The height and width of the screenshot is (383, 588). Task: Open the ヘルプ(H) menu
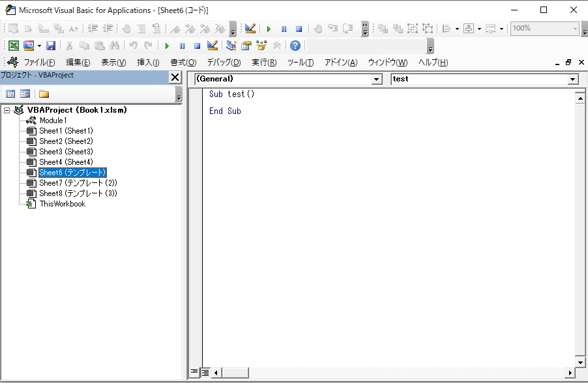coord(433,63)
